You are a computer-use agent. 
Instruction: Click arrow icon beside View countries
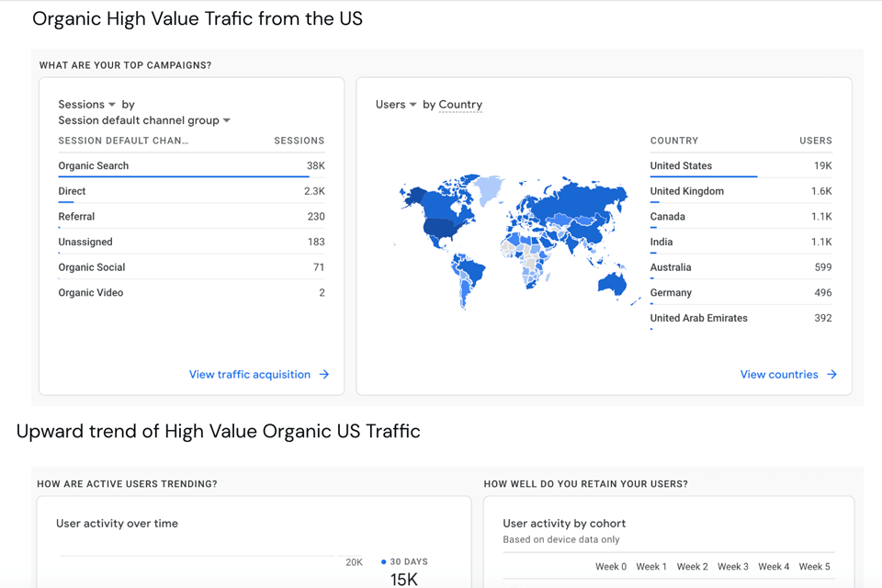point(831,375)
